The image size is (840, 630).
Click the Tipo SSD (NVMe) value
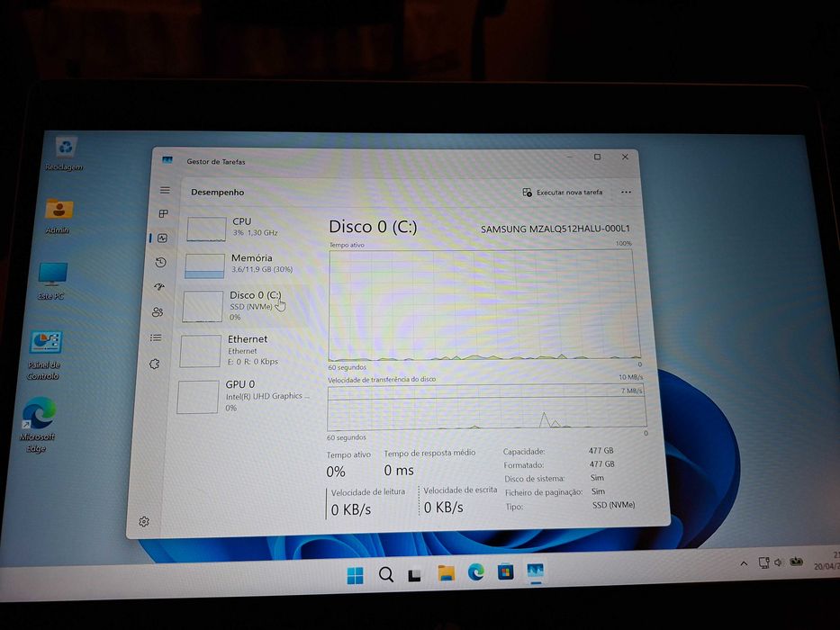click(x=613, y=505)
